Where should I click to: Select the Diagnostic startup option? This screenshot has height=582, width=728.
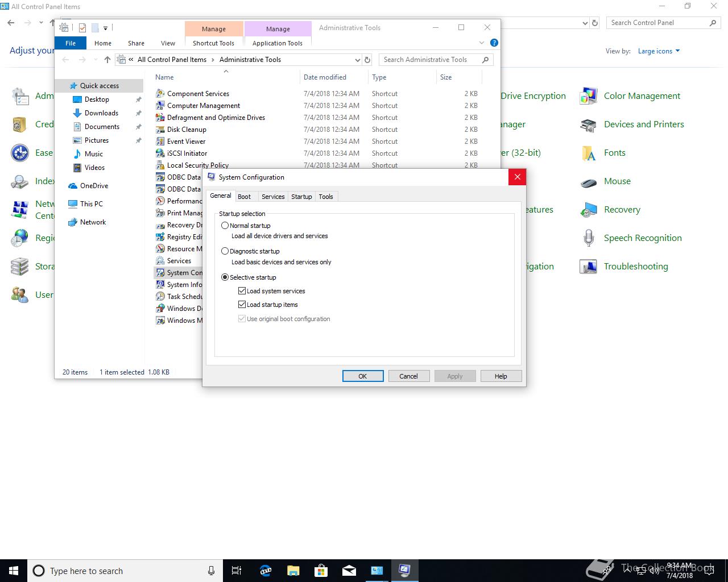225,251
